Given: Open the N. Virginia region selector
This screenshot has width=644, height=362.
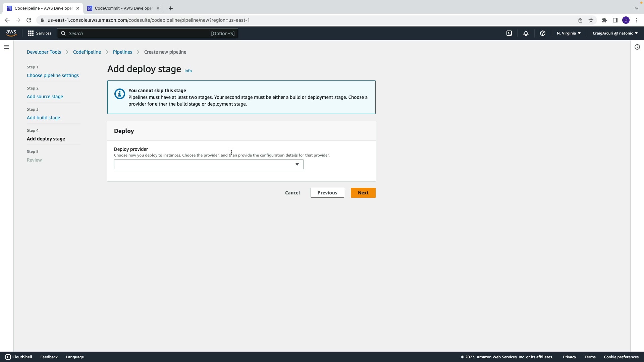Looking at the screenshot, I should (569, 33).
